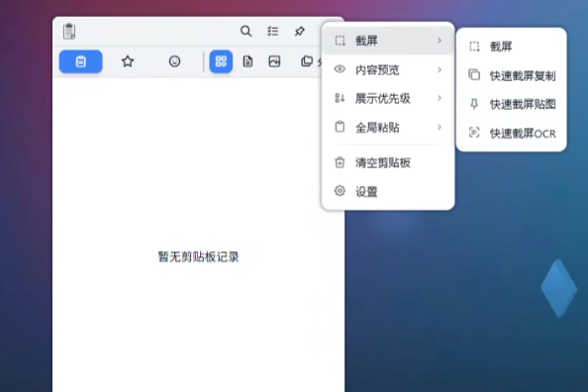
Task: Click the dashed-square icon in main menu
Action: (340, 41)
